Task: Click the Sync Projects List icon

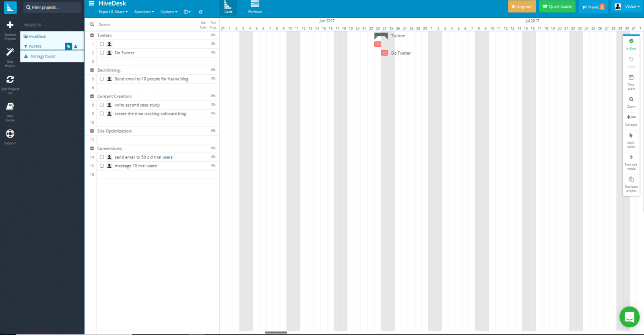Action: pyautogui.click(x=10, y=79)
